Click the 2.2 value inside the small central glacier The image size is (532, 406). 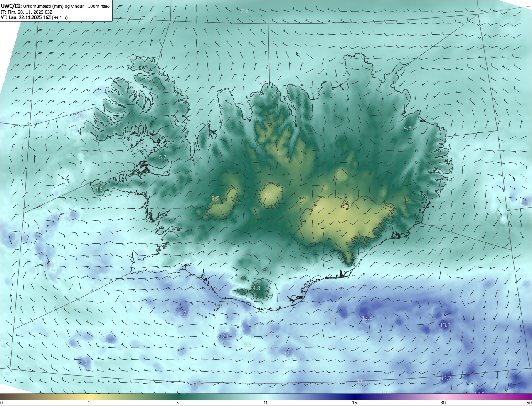pos(268,195)
